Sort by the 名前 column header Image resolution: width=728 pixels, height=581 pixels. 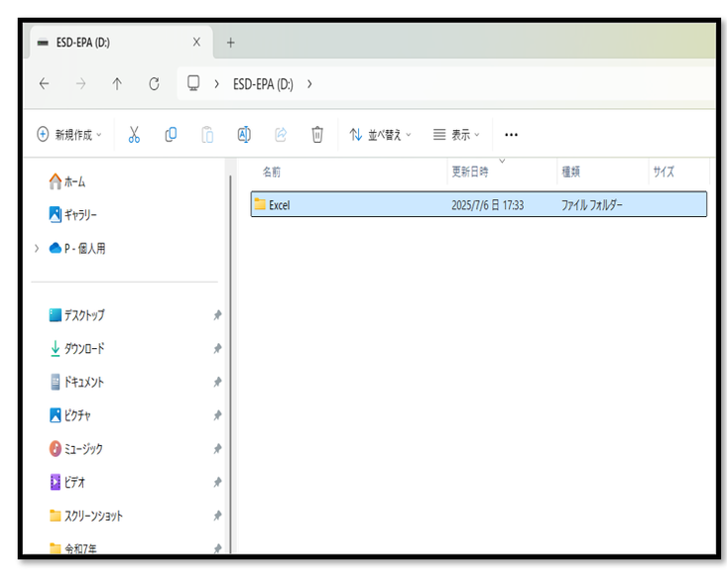pyautogui.click(x=272, y=172)
